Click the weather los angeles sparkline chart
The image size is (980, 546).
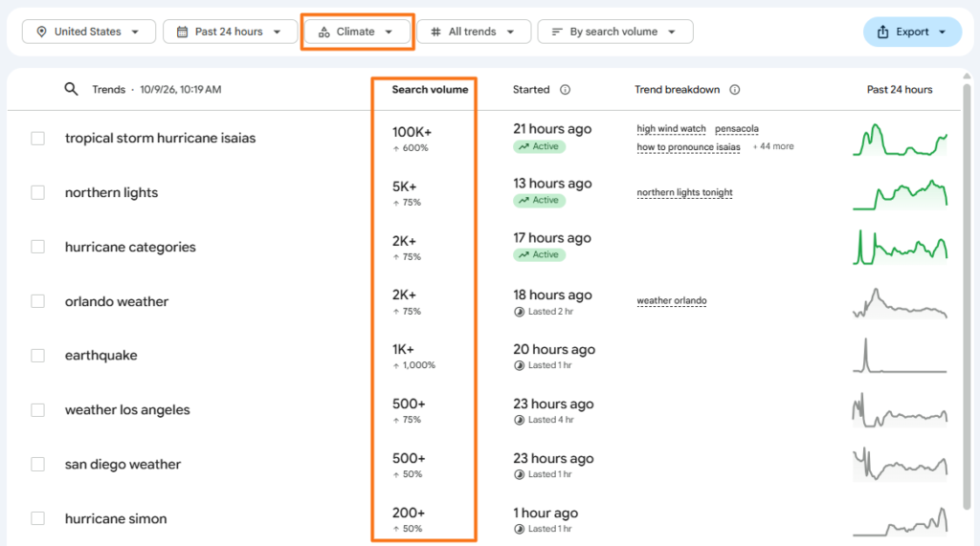pos(900,410)
